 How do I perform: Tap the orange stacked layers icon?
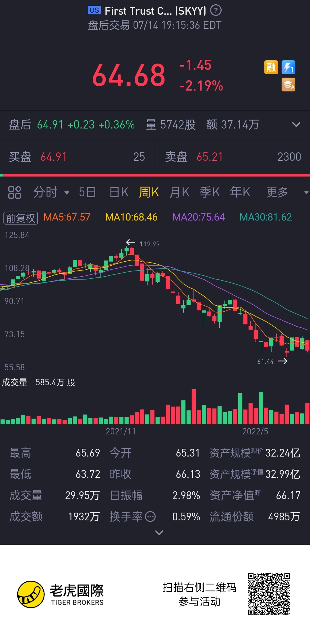pyautogui.click(x=288, y=85)
